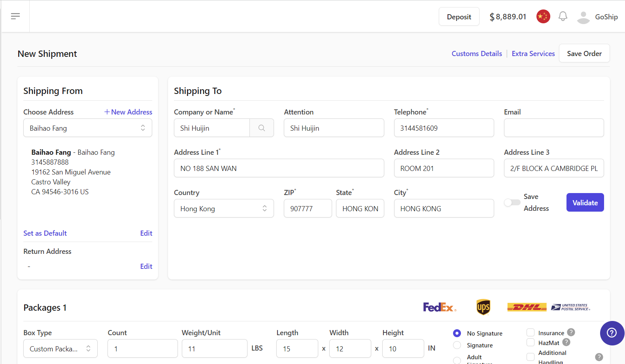625x364 pixels.
Task: Open the notifications bell
Action: coord(563,17)
